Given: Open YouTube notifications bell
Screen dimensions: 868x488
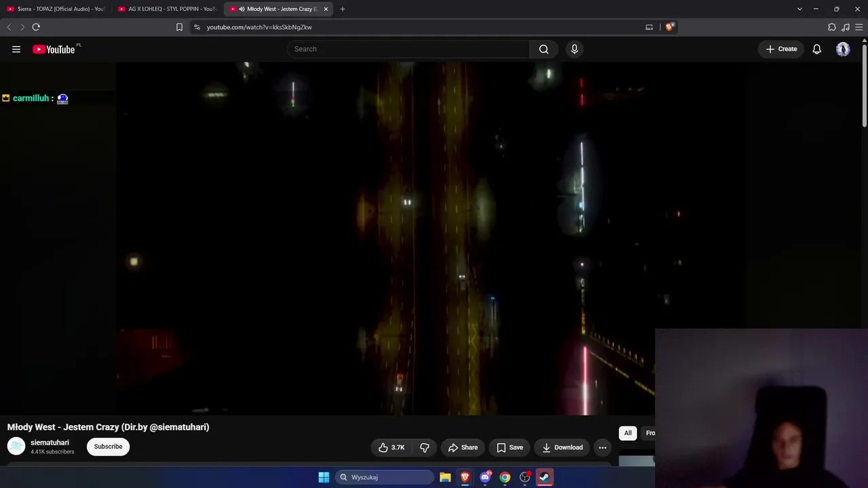Looking at the screenshot, I should point(817,49).
